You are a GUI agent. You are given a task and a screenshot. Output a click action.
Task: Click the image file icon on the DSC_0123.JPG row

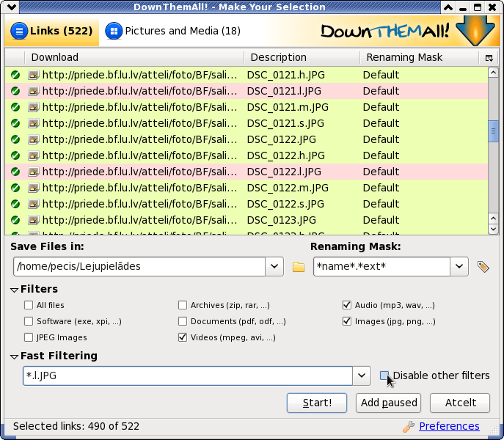34,220
